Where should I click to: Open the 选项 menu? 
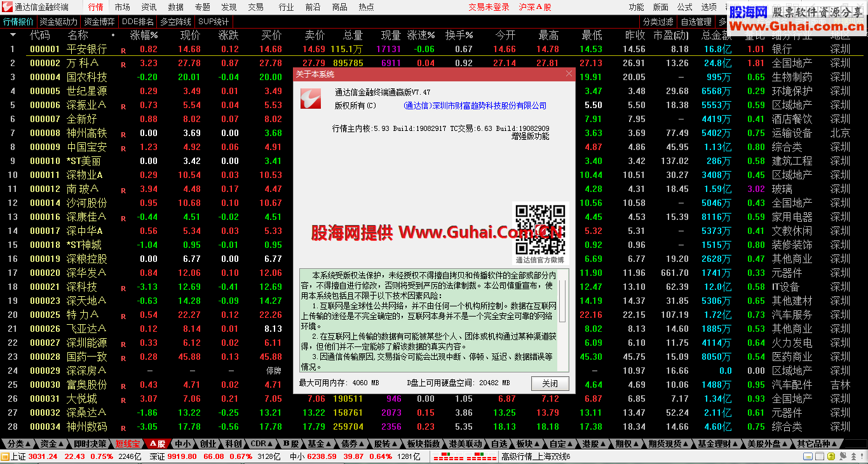[x=709, y=7]
